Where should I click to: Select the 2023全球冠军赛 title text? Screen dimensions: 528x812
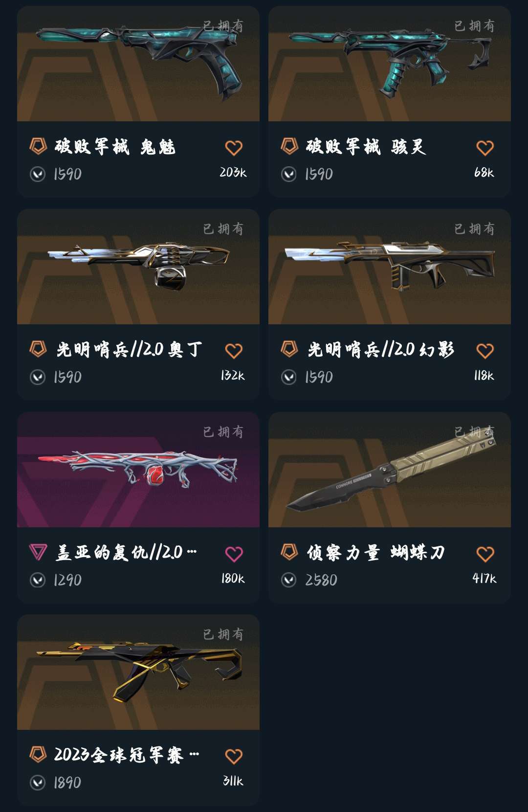pyautogui.click(x=119, y=755)
